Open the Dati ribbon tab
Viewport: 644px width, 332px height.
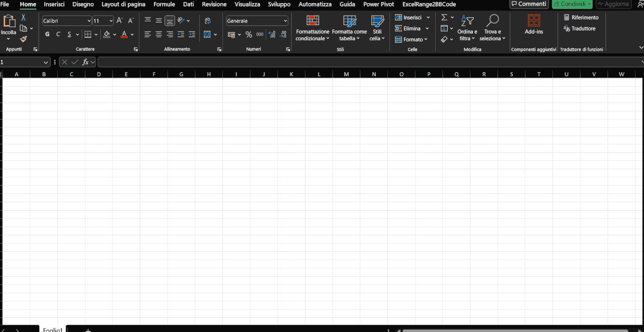[188, 4]
